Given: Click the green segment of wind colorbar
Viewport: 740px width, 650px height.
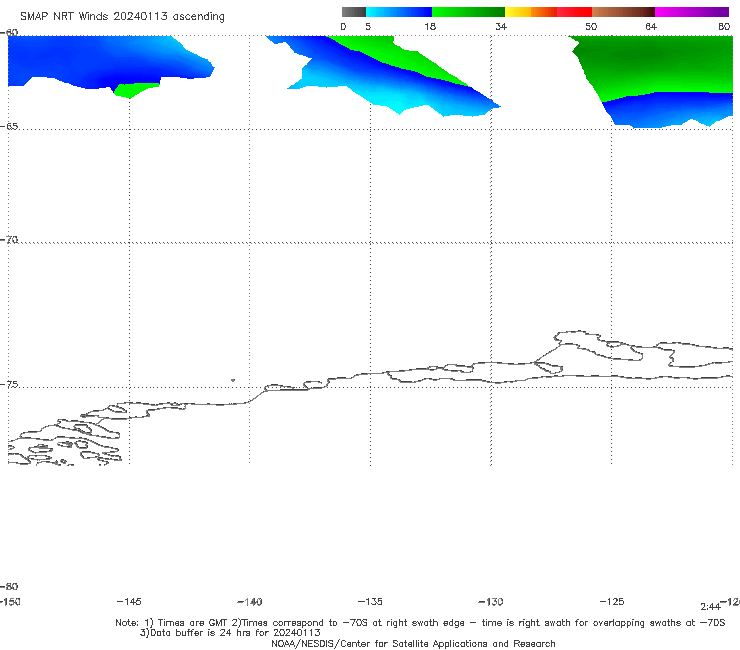Looking at the screenshot, I should tap(468, 12).
